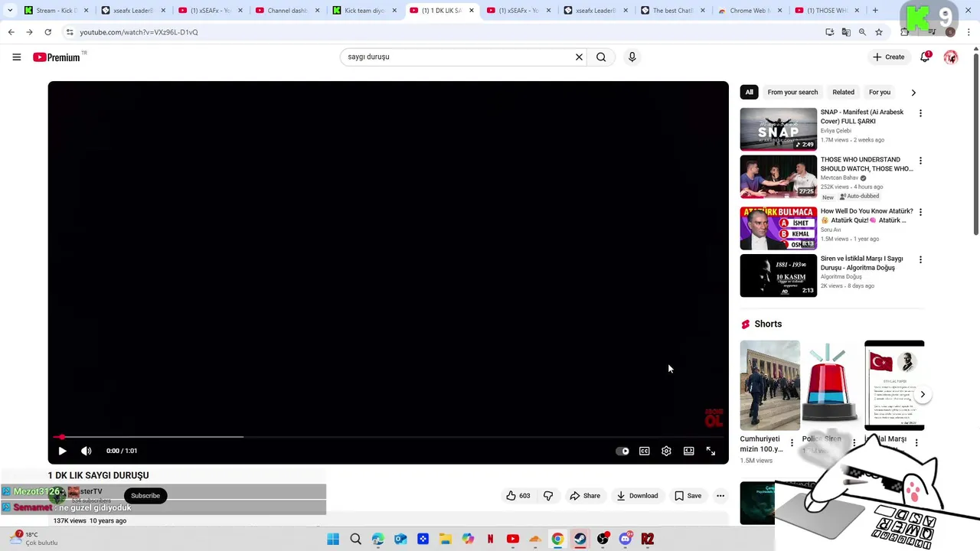Viewport: 980px width, 551px height.
Task: Open OBS Studio from taskbar
Action: (603, 539)
